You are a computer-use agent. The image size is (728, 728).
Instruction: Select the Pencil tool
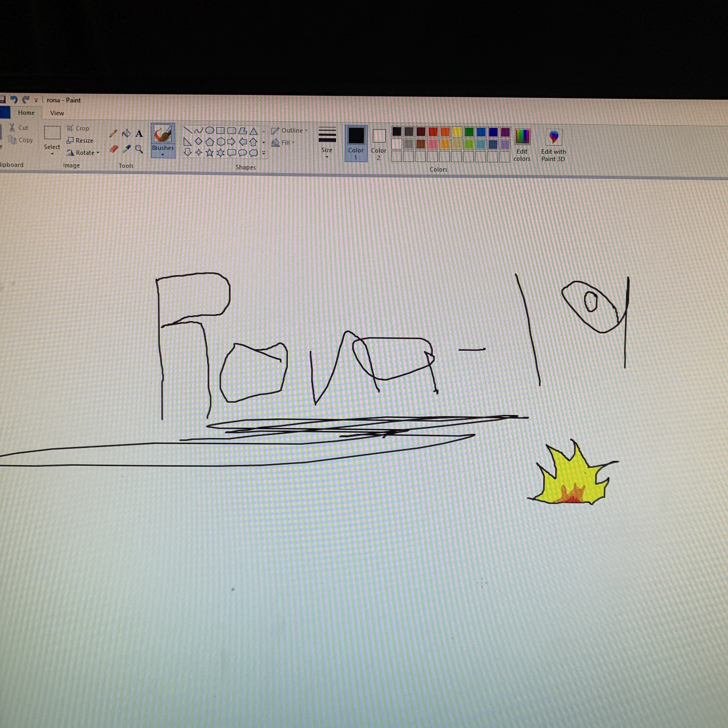(x=113, y=134)
